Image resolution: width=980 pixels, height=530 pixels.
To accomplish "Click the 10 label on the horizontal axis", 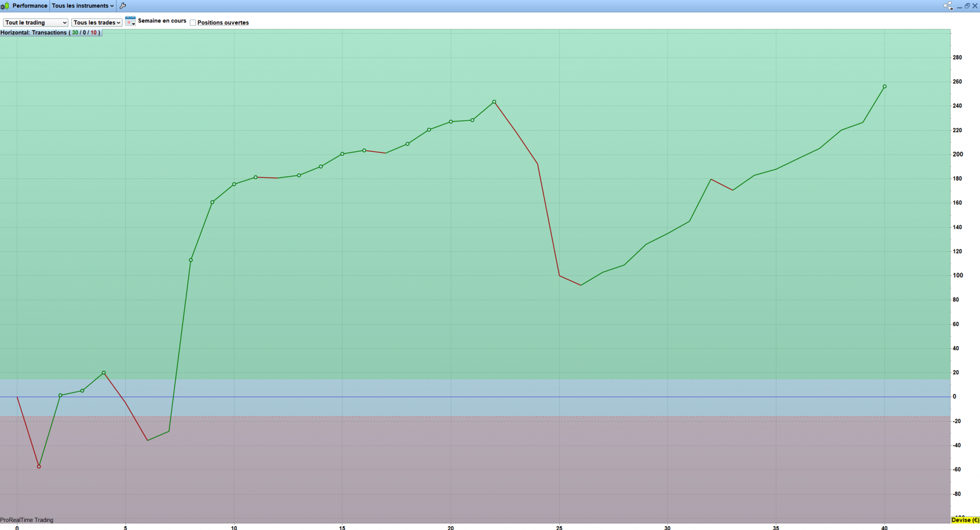I will 234,527.
